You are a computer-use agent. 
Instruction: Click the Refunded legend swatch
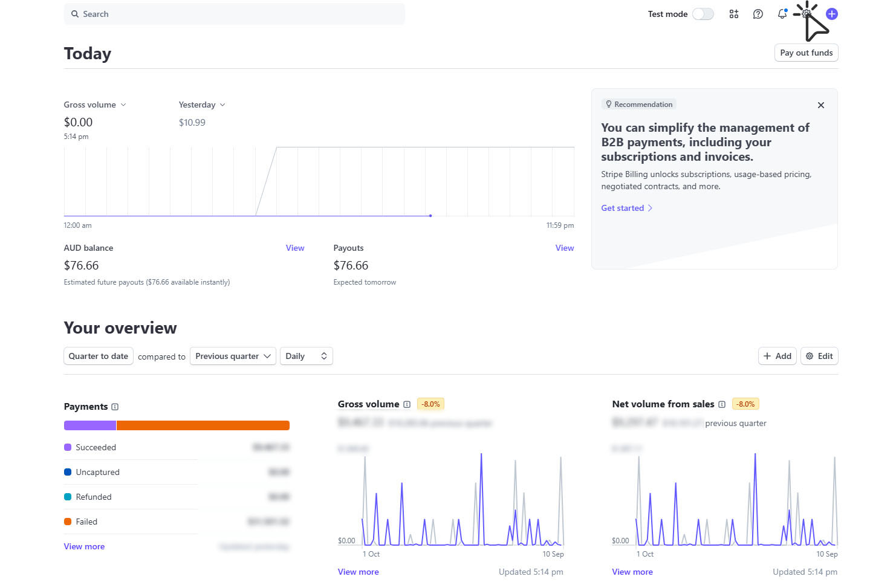point(68,497)
